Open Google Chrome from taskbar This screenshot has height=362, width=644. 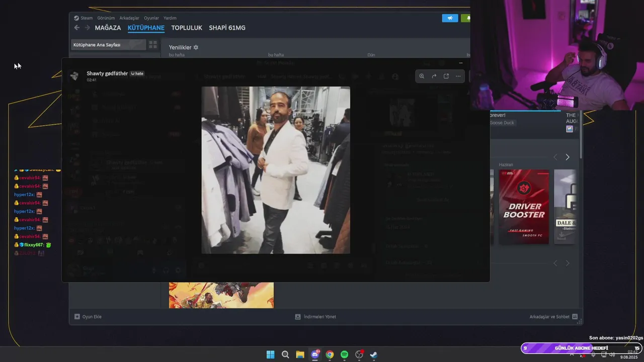click(330, 354)
